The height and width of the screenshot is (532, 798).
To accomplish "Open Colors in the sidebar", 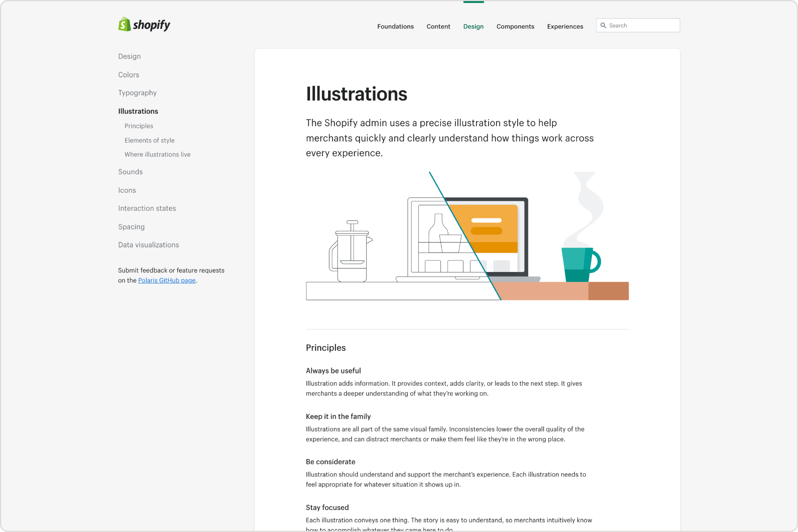I will point(128,75).
